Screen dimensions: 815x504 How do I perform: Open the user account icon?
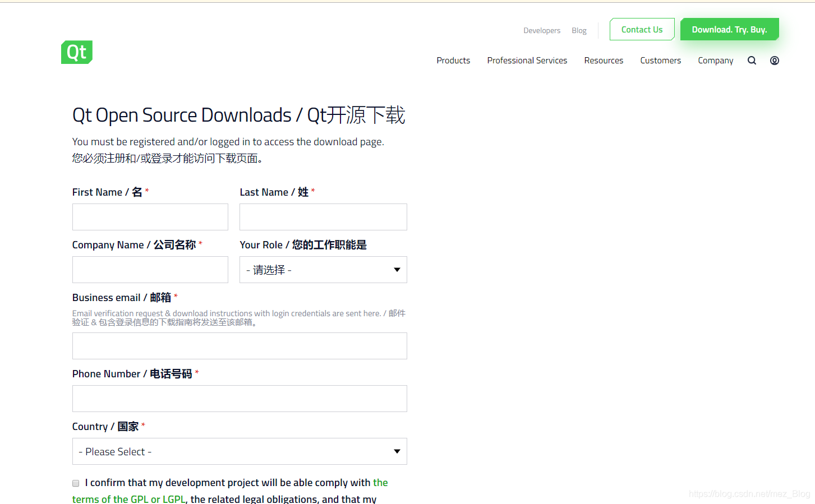pos(775,61)
